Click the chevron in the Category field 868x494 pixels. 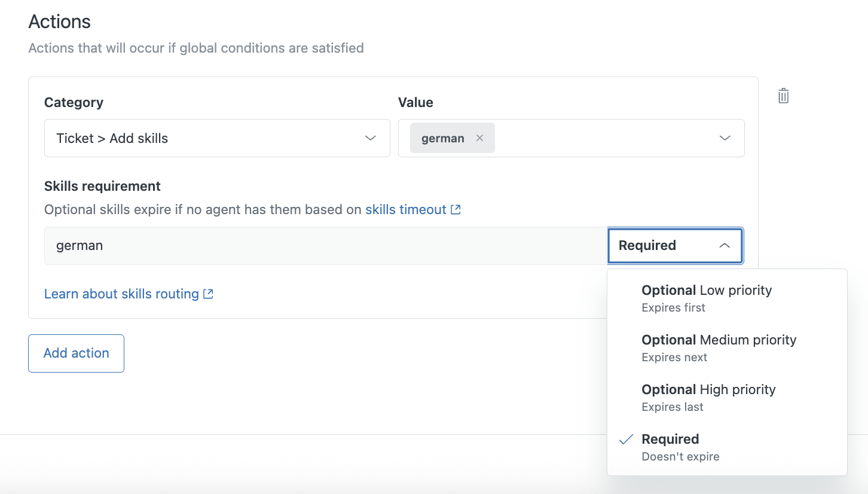pos(371,138)
